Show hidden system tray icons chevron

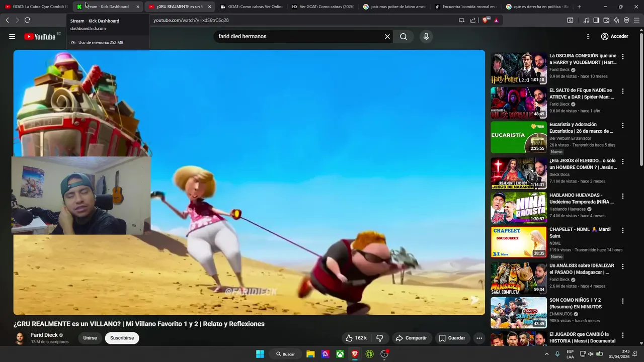pyautogui.click(x=546, y=354)
